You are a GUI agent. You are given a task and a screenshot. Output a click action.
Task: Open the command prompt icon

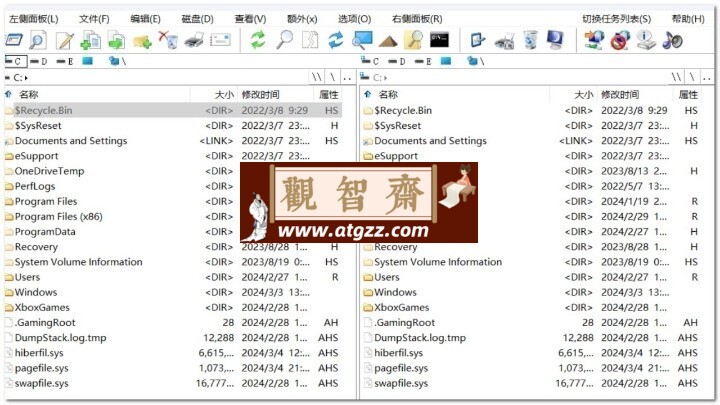coord(439,40)
